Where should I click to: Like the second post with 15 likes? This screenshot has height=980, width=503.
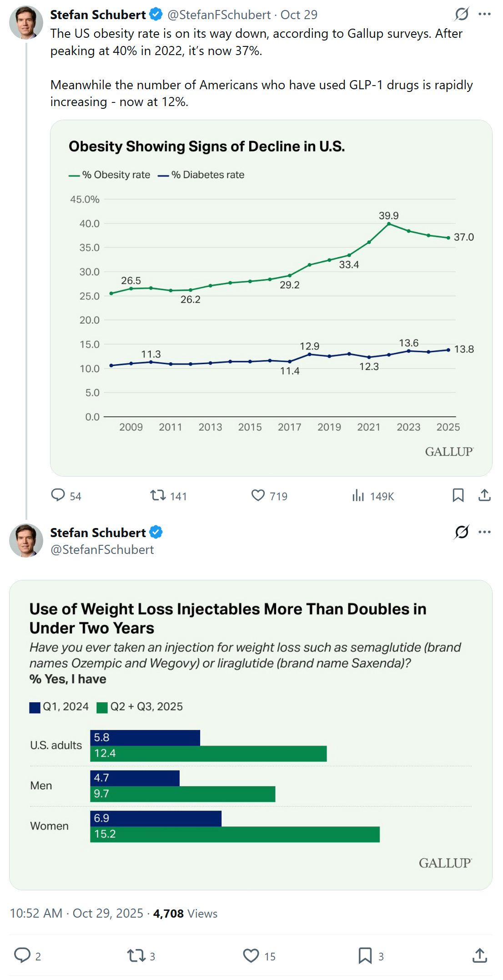point(251,955)
